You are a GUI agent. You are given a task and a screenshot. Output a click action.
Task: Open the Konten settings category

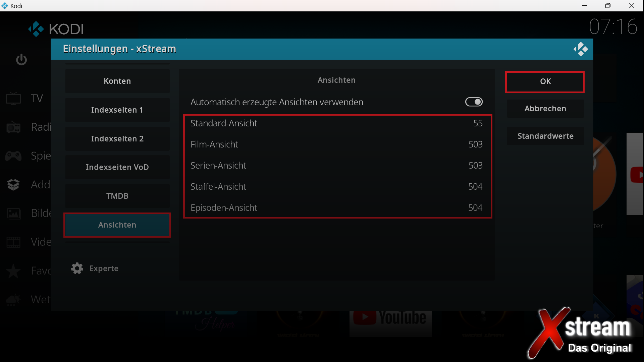coord(117,81)
